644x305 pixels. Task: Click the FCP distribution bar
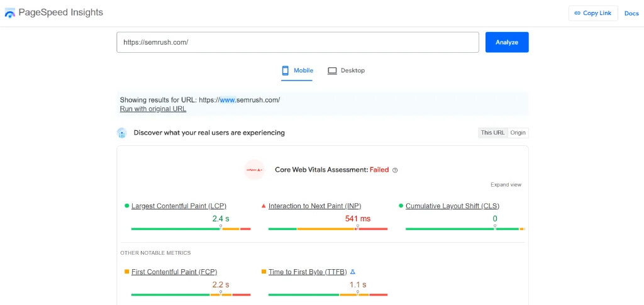(x=191, y=295)
